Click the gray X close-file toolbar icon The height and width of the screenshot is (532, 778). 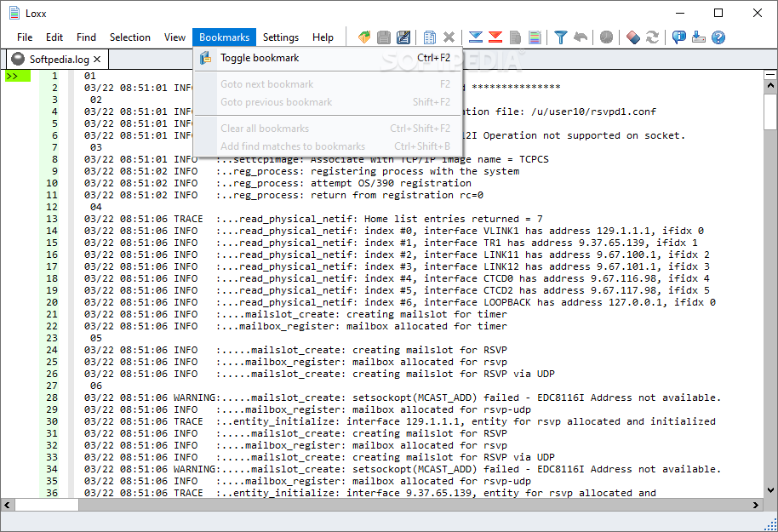[449, 37]
